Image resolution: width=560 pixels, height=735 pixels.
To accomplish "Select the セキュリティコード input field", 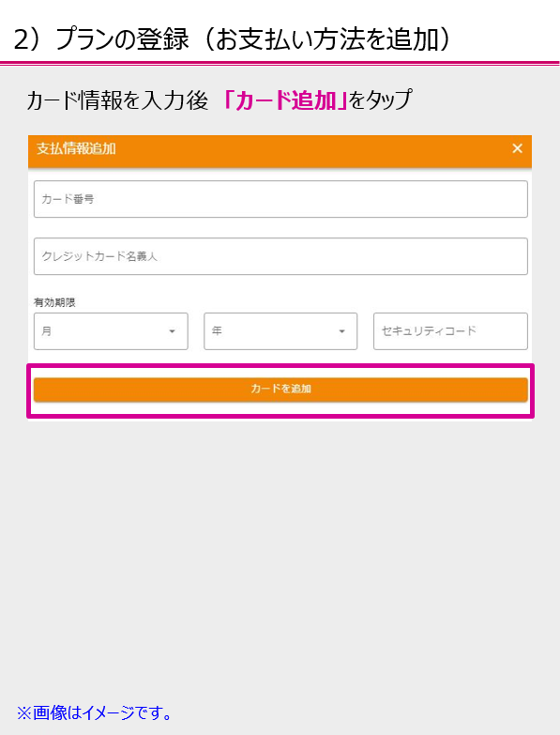I will pyautogui.click(x=450, y=331).
